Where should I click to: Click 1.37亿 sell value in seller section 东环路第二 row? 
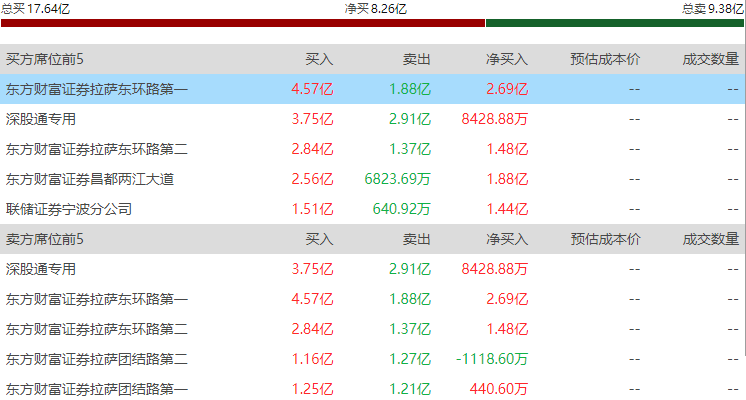pos(410,329)
